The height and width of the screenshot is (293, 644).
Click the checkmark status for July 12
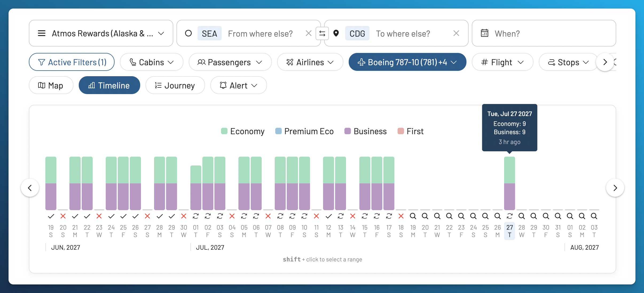pyautogui.click(x=329, y=216)
